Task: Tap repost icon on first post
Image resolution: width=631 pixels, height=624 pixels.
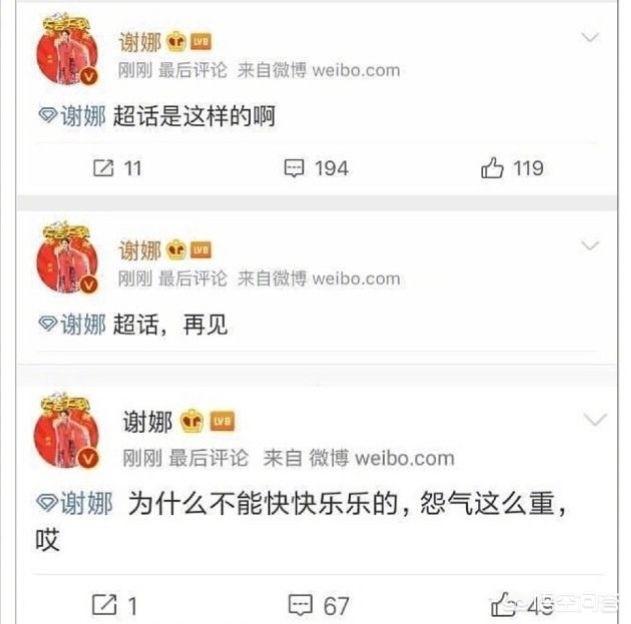Action: 103,168
